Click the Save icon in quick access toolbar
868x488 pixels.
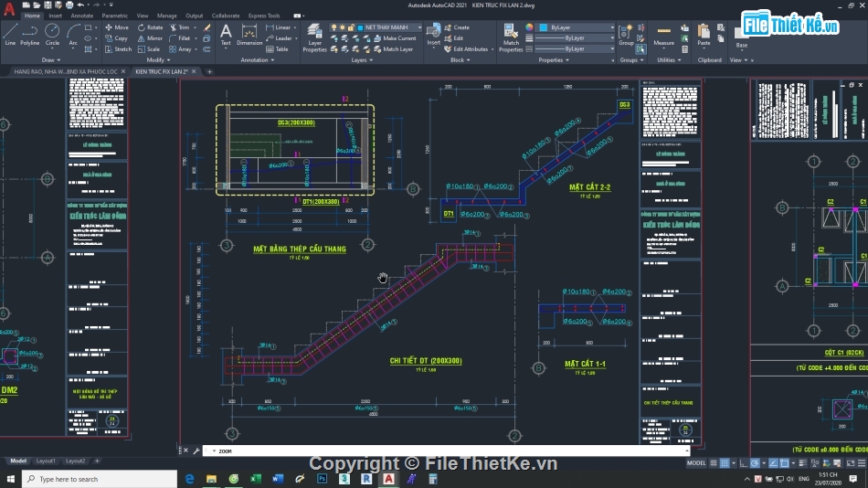(48, 5)
